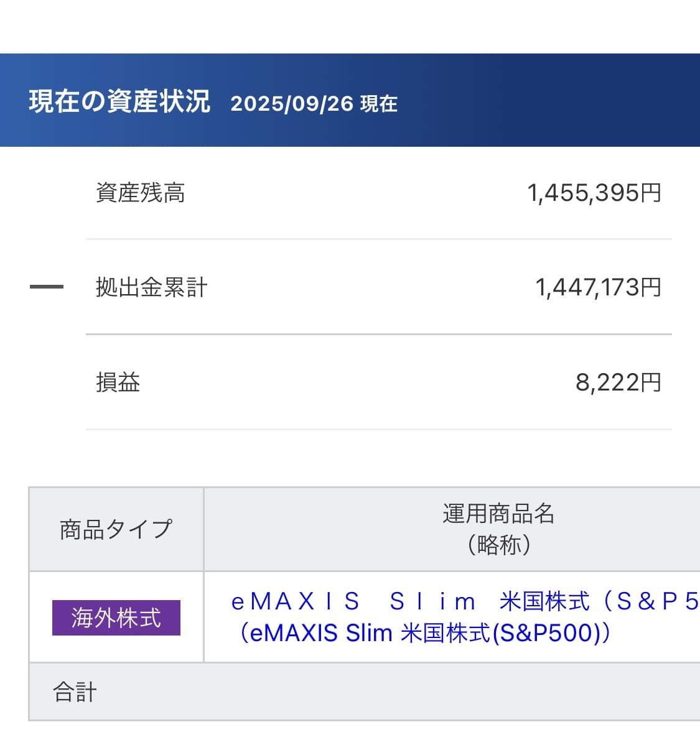
Task: Click the 資産残高 summary row
Action: coord(378,193)
